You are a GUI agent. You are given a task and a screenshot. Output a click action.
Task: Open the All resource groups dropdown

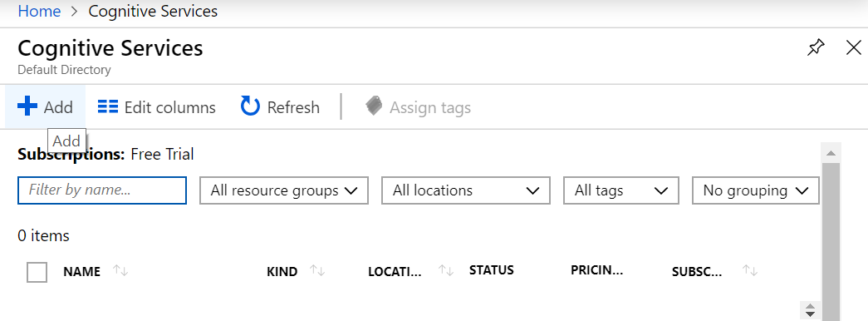284,190
